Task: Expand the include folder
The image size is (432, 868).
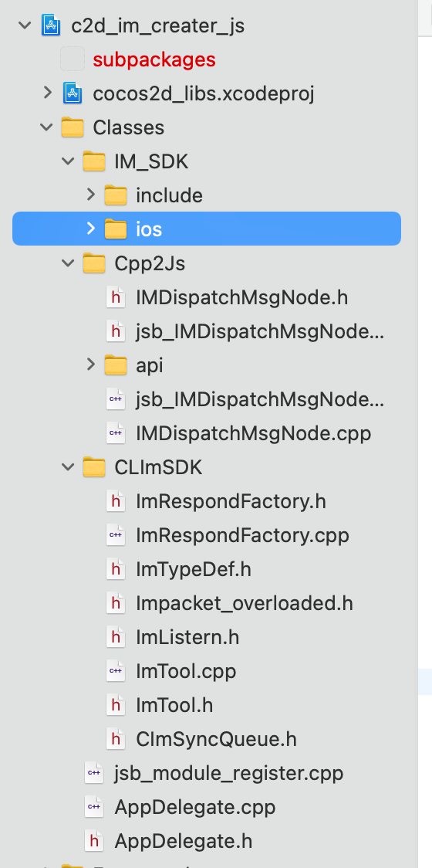Action: 91,195
